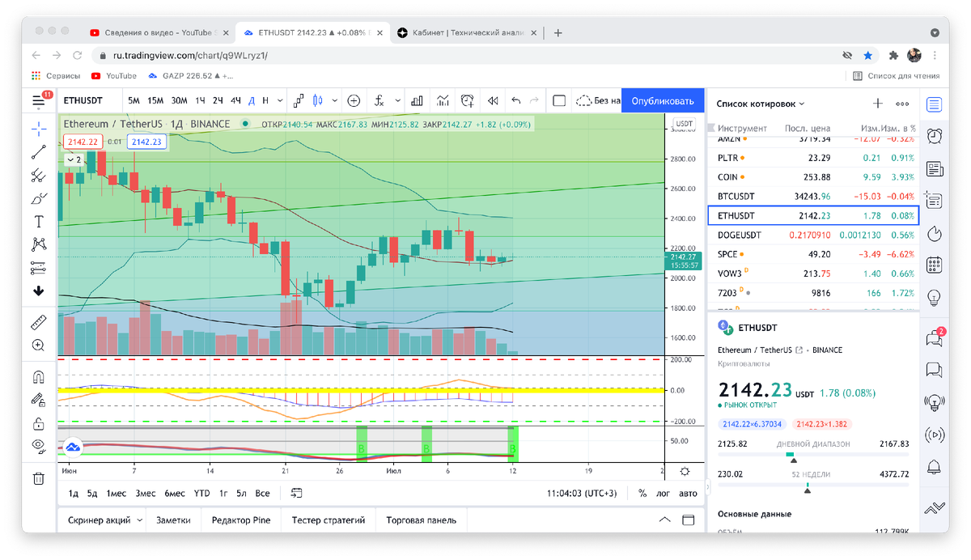Screen dimensions: 971x560
Task: Toggle hide all drawings eye icon
Action: click(38, 446)
